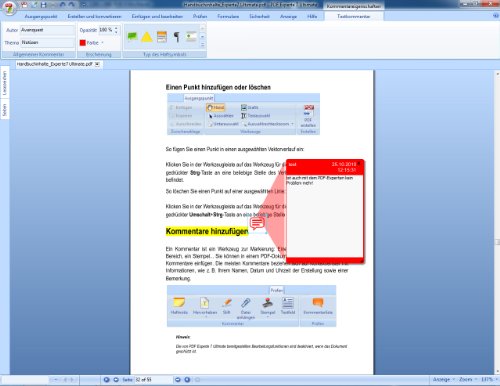Open the Anzeige dropdown in status bar
The image size is (500, 386).
(443, 379)
